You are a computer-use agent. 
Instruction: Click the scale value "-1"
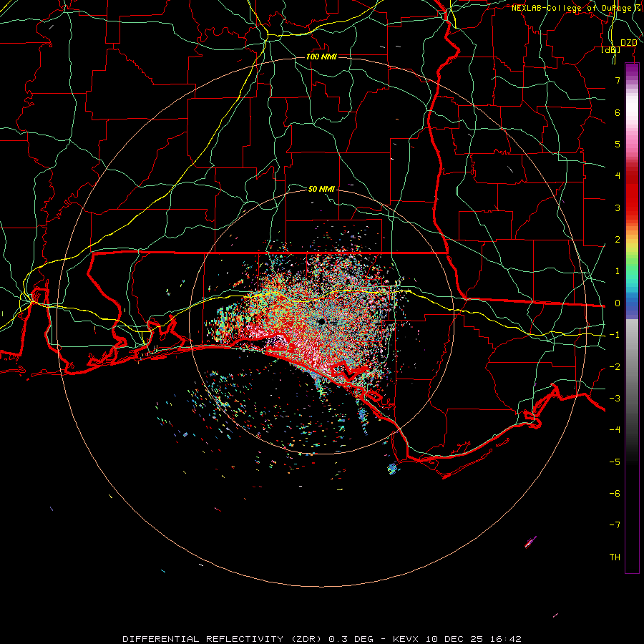tap(615, 335)
